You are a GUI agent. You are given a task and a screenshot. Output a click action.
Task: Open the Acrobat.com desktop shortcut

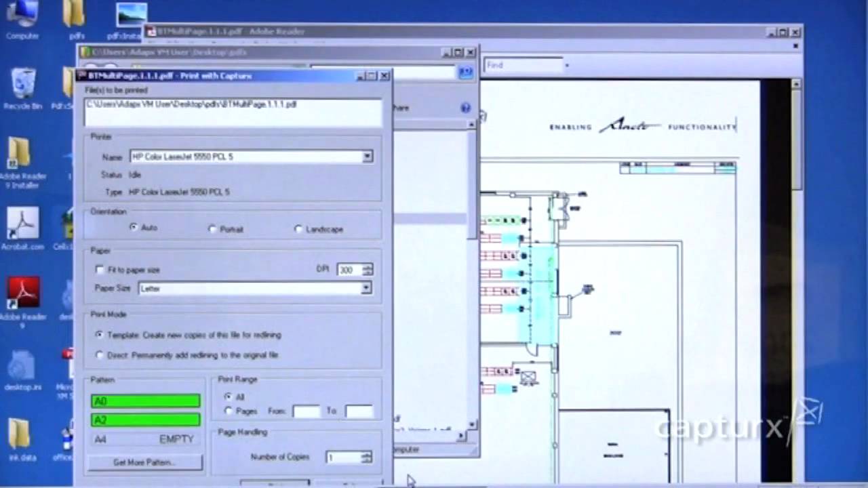(22, 229)
